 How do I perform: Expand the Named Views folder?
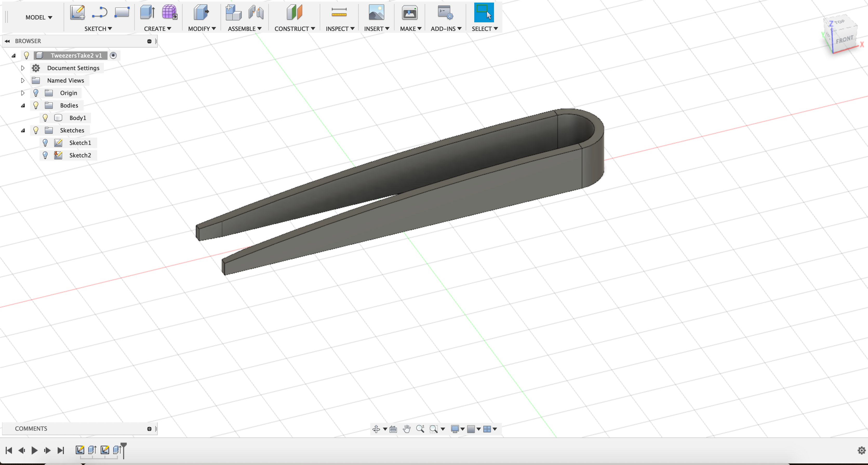[23, 81]
